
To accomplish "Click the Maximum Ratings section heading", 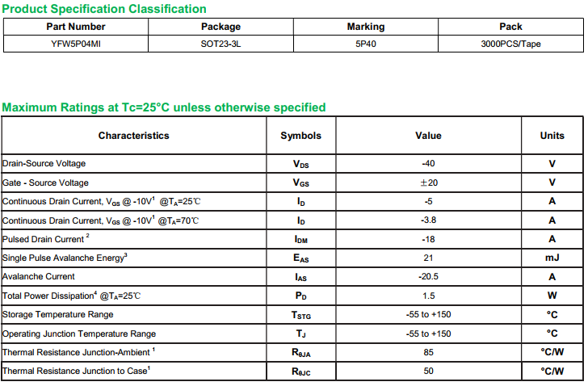I will point(164,107).
